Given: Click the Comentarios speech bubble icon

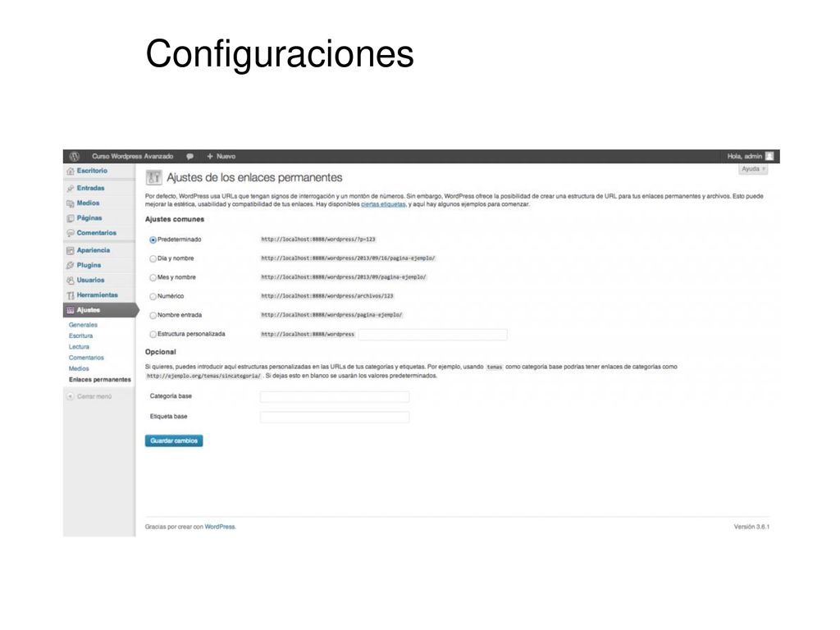Looking at the screenshot, I should coord(71,233).
